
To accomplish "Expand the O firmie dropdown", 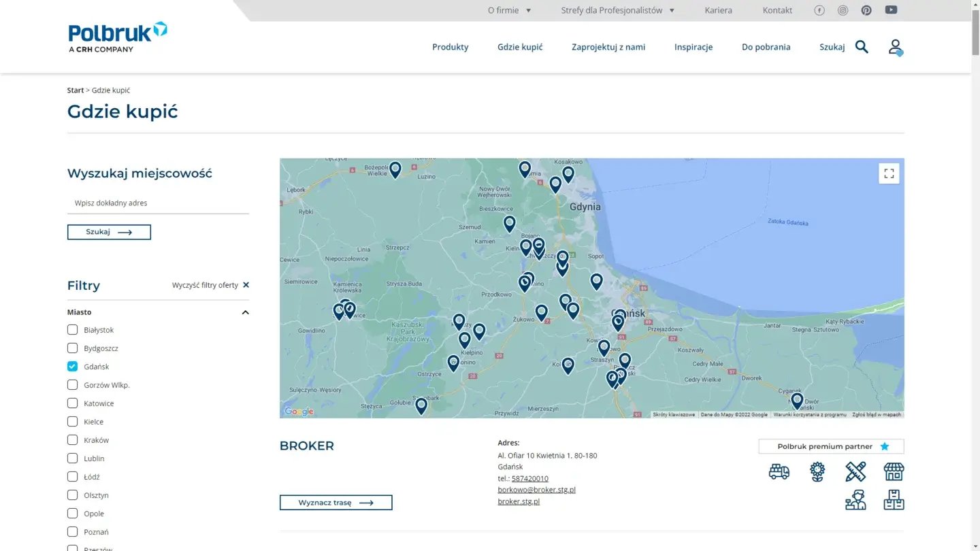I will pyautogui.click(x=509, y=10).
